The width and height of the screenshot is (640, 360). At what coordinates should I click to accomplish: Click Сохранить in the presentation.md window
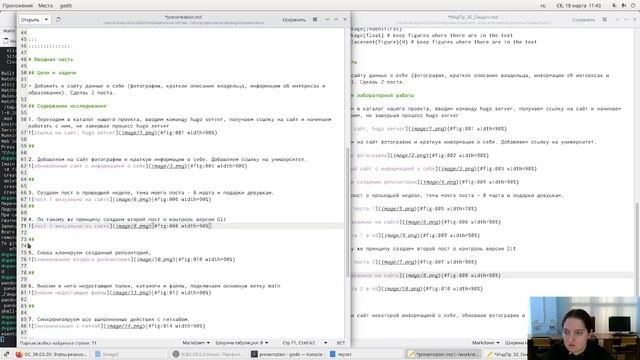(x=294, y=20)
